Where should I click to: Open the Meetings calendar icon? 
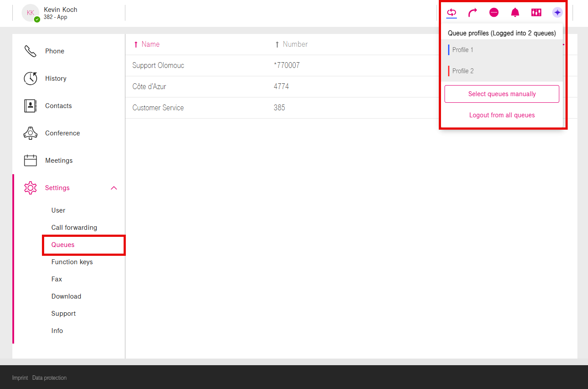(30, 161)
